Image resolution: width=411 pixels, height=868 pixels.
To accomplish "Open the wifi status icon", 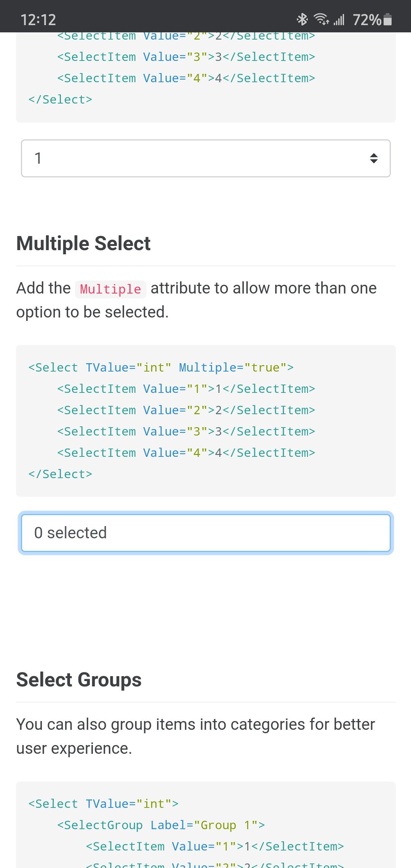I will coord(320,19).
